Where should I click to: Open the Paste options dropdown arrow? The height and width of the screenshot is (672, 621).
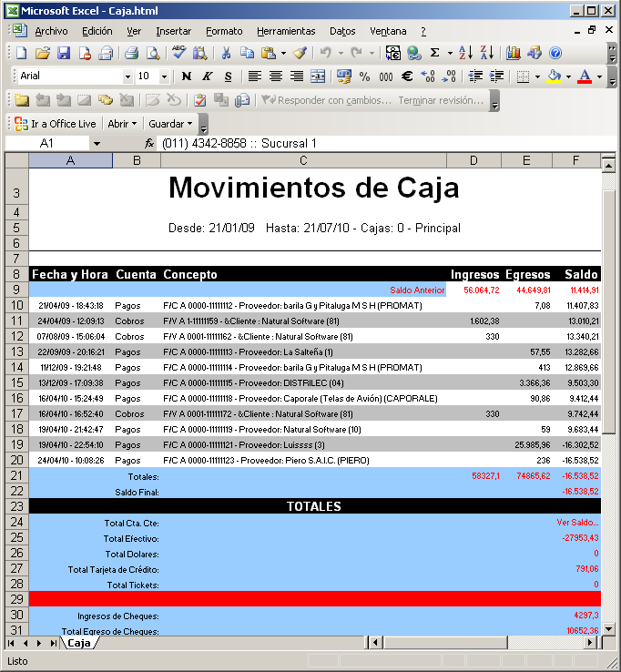click(284, 53)
